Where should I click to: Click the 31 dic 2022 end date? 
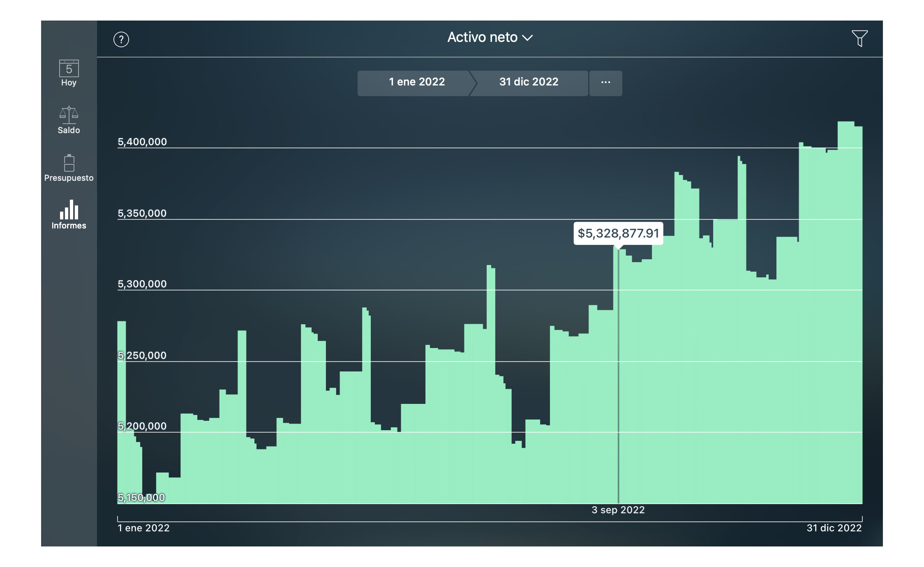click(528, 82)
